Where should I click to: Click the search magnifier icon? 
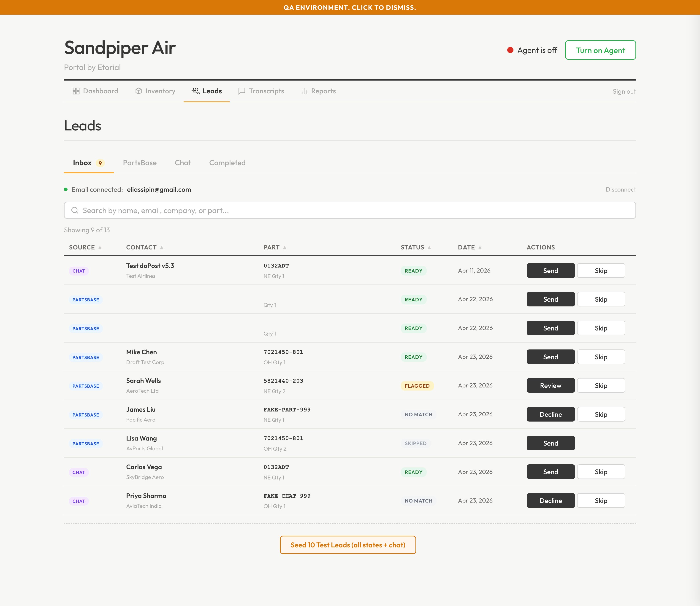[75, 210]
